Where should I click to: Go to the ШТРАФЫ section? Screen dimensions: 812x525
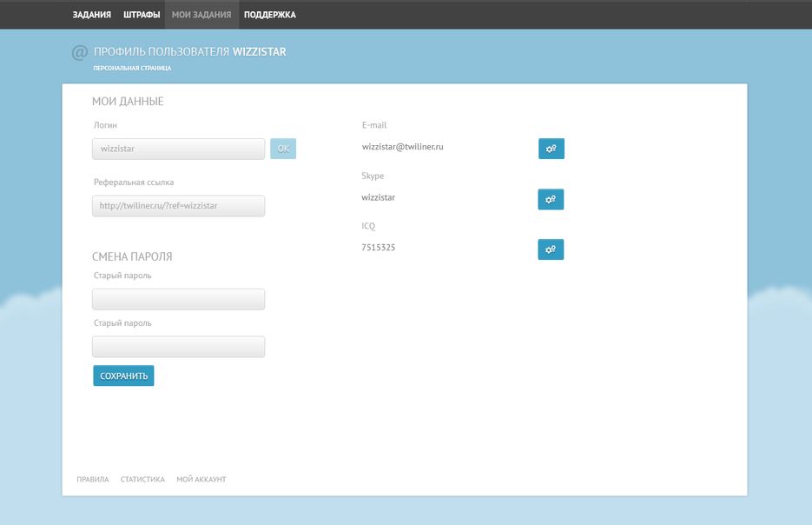click(x=141, y=15)
